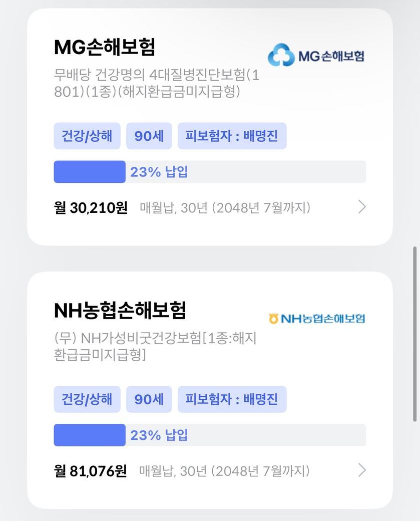
Task: Open the NH가성비굿건강보험 product name
Action: click(155, 347)
